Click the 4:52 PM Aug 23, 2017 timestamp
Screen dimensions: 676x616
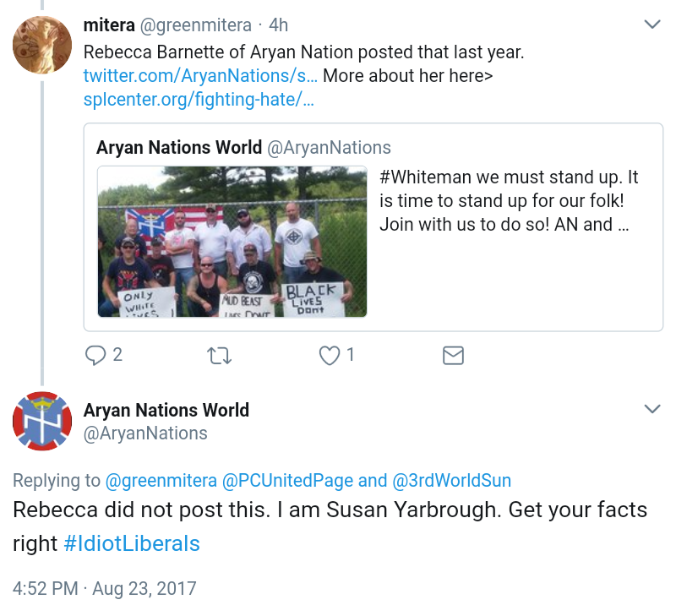[104, 588]
